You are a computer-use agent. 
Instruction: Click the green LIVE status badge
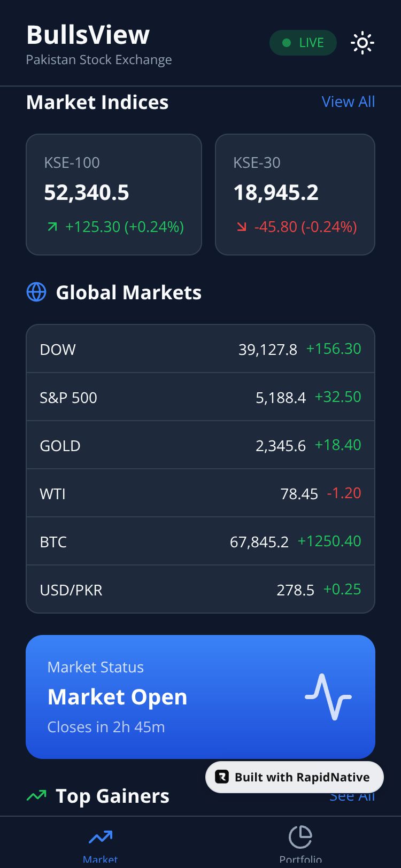303,43
